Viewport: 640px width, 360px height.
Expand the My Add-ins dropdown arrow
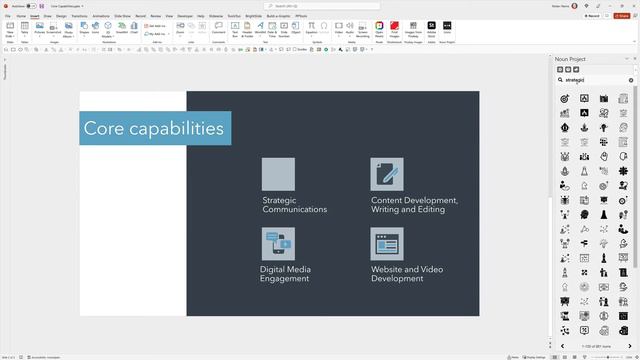pyautogui.click(x=169, y=34)
